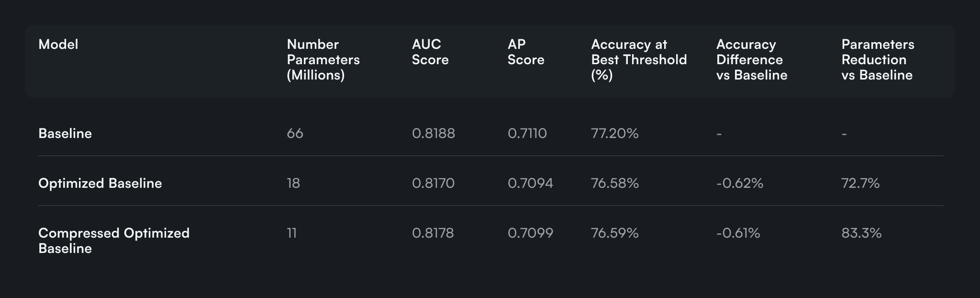Click the 77.20% accuracy cell
The image size is (980, 298).
click(x=614, y=134)
